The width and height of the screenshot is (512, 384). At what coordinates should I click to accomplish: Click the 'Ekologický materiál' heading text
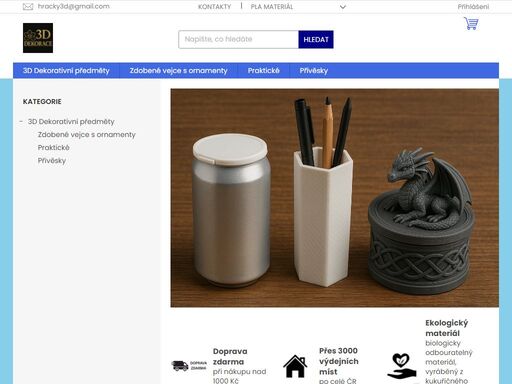click(x=447, y=328)
